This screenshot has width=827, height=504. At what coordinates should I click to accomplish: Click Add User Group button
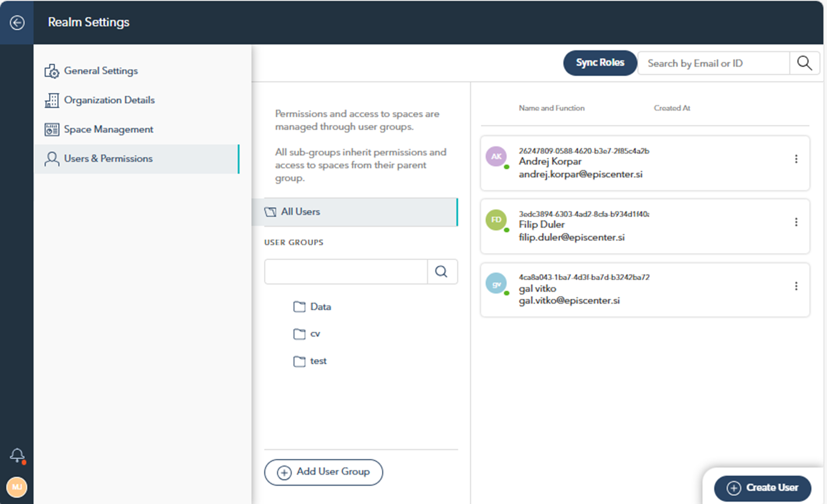point(324,472)
